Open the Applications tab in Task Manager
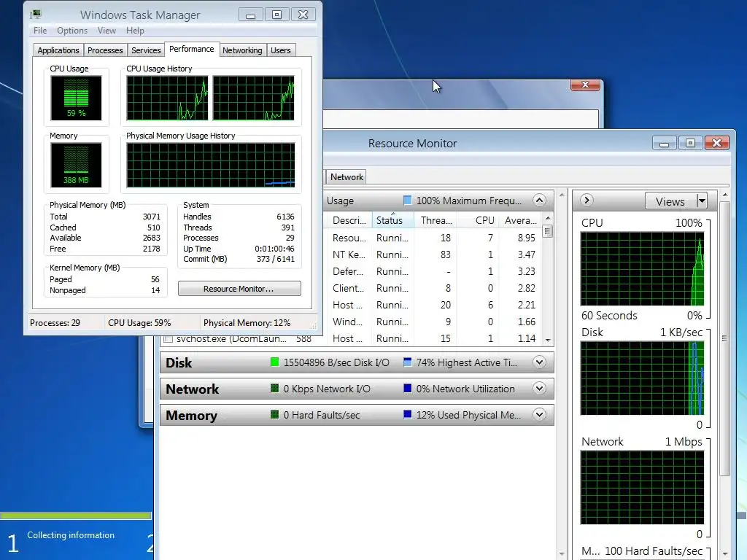 58,50
